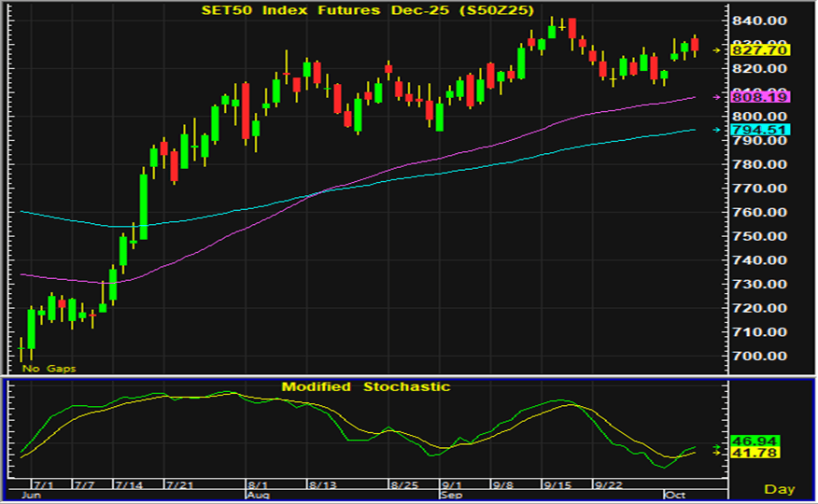This screenshot has width=818, height=504.
Task: Click the Modified Stochastic panel title
Action: [366, 386]
